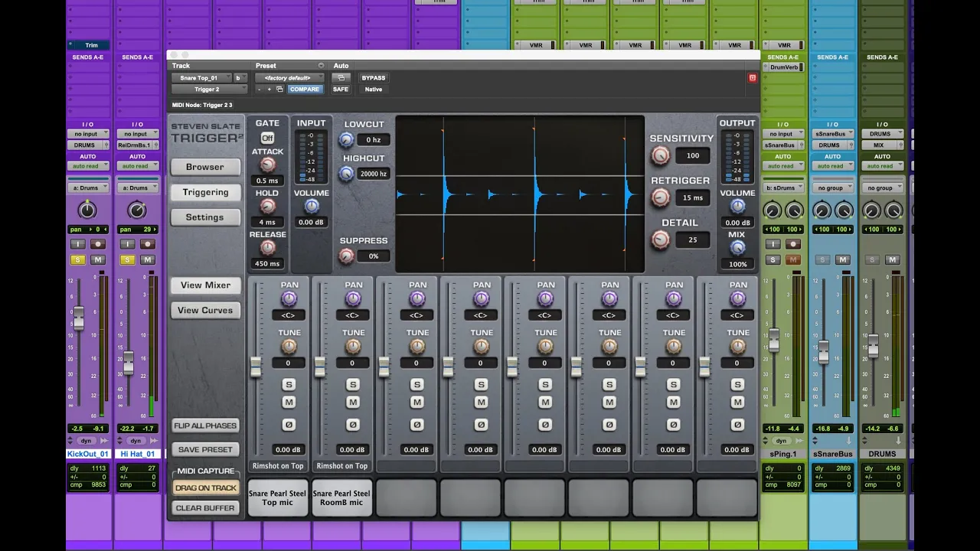
Task: Toggle automation SAFE button
Action: click(341, 90)
